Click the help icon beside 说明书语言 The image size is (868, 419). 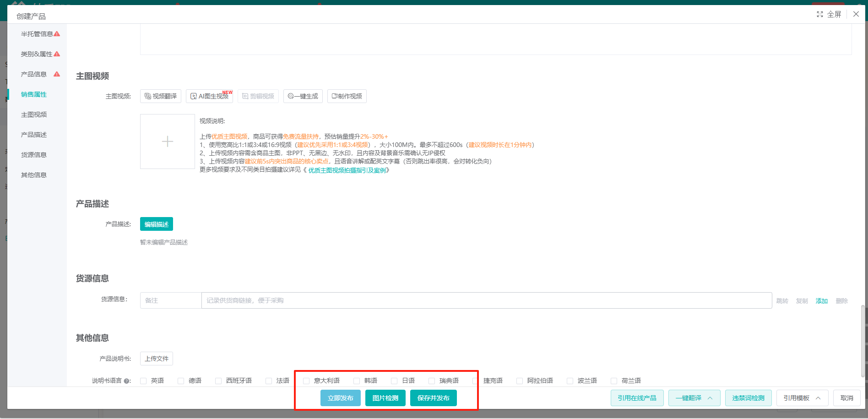127,381
